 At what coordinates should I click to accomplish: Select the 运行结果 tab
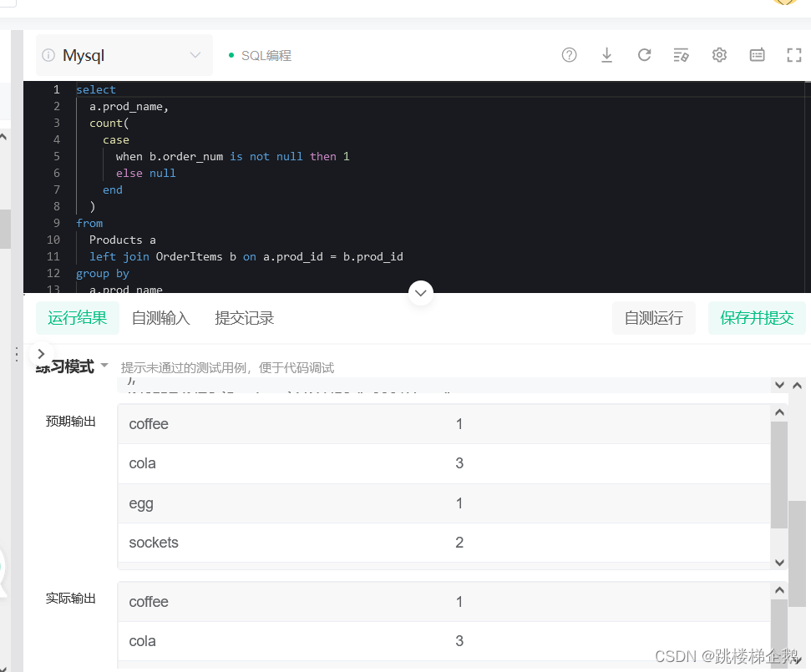tap(77, 317)
